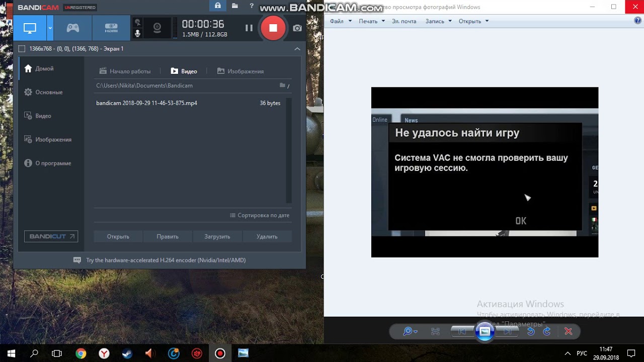Open the Основные settings section
The height and width of the screenshot is (362, 644).
pos(51,92)
